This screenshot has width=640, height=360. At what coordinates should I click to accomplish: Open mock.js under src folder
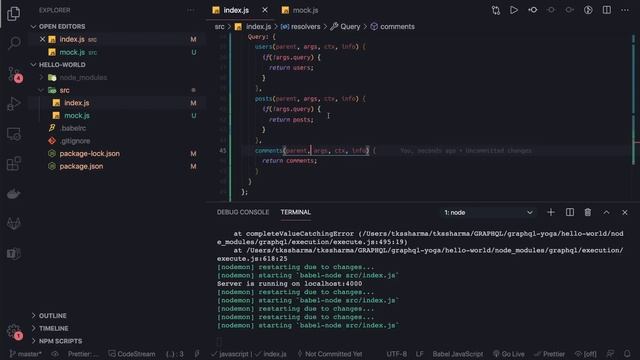pyautogui.click(x=77, y=116)
